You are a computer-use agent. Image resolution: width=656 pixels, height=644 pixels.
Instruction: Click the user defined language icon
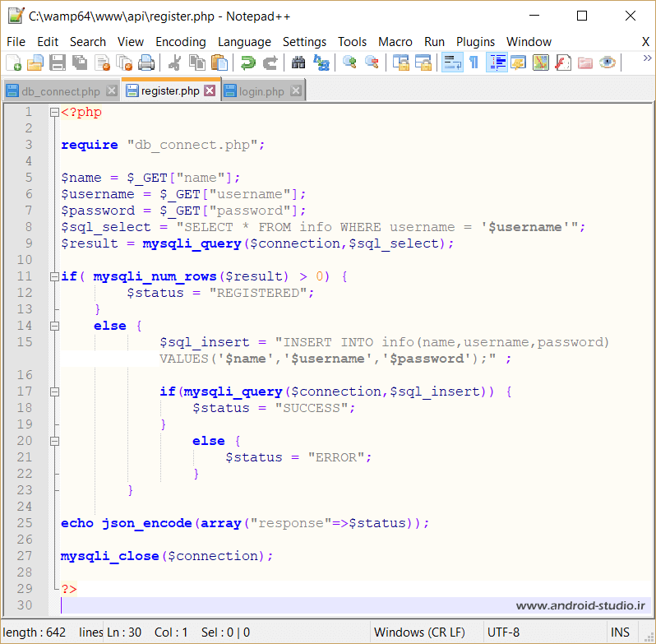coord(519,63)
